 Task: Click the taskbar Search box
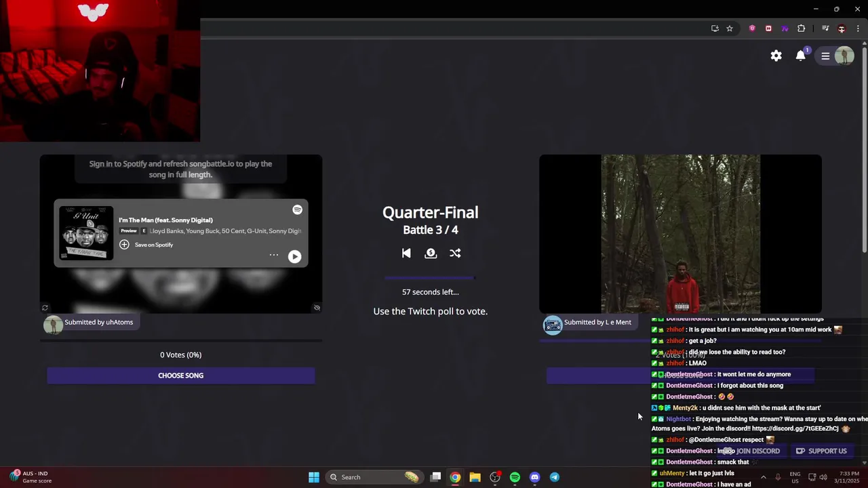coord(374,477)
